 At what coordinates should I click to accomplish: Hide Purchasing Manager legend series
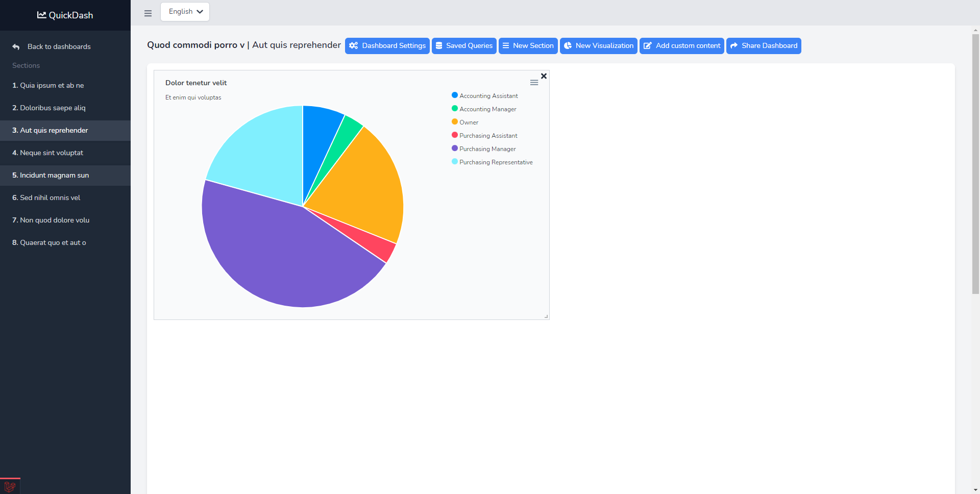[x=487, y=149]
